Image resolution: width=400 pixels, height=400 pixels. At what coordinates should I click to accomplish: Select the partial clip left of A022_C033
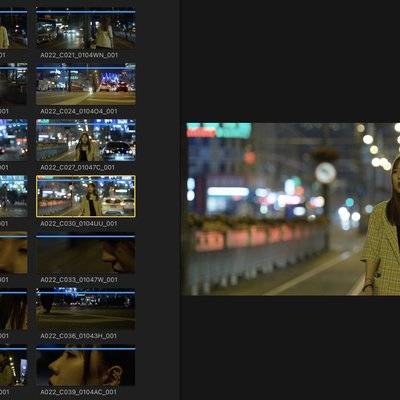(14, 253)
